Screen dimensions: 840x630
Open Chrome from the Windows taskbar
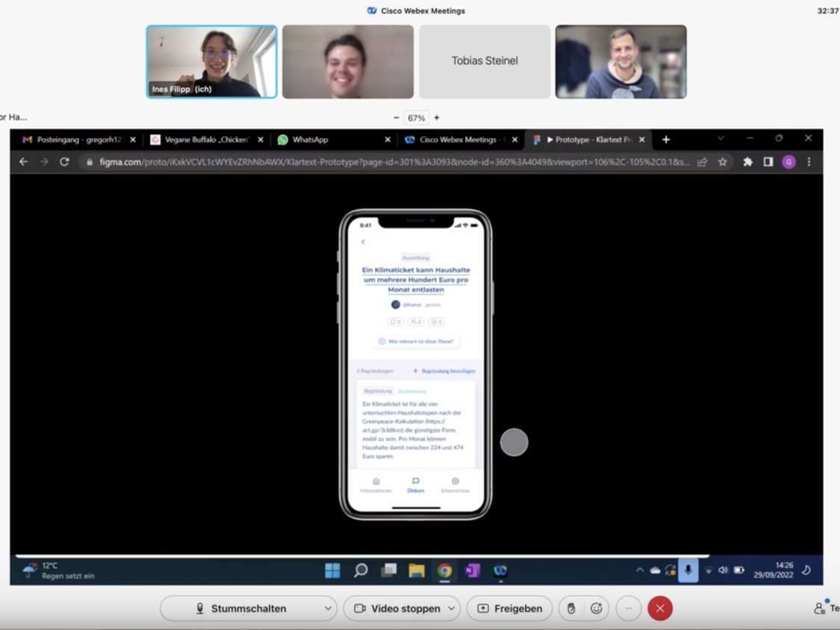(x=445, y=571)
